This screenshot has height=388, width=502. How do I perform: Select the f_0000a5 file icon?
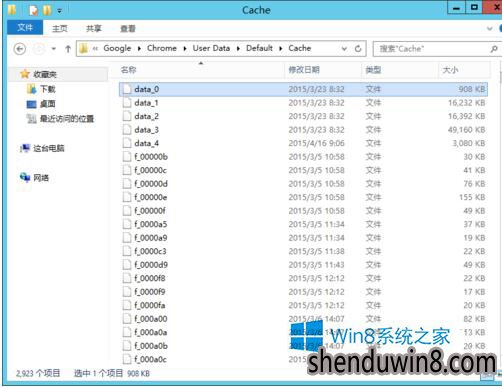pos(127,224)
